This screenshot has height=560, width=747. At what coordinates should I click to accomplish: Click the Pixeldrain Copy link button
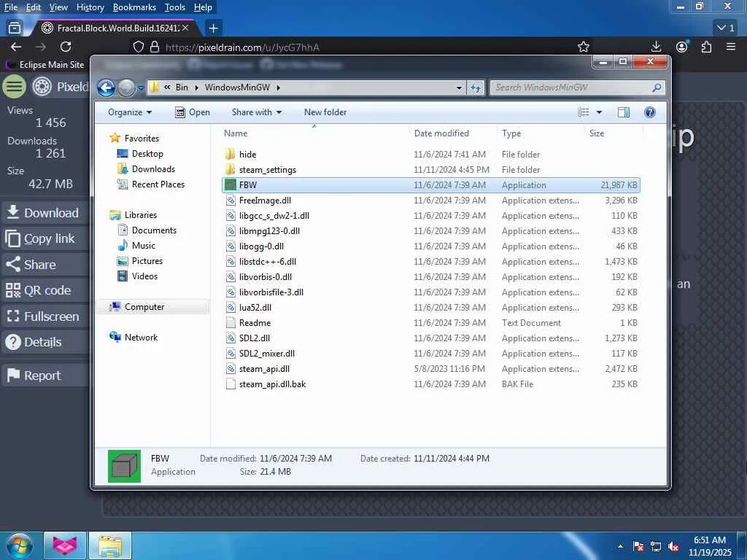(x=44, y=238)
